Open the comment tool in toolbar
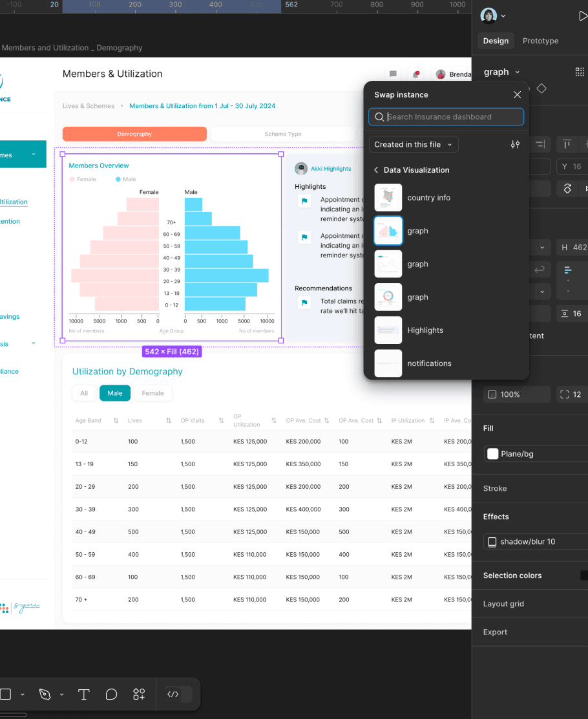This screenshot has height=719, width=588. 111,694
